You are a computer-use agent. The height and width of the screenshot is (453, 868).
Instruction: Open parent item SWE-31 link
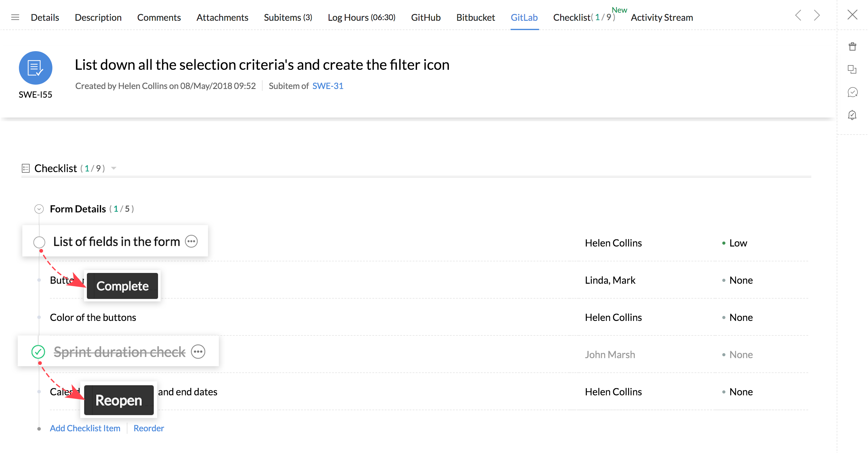(328, 86)
